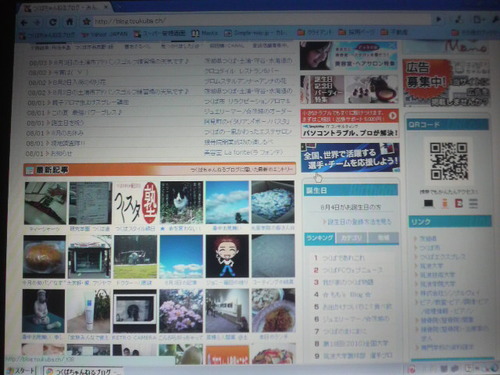The height and width of the screenshot is (375, 500).
Task: Open the Yahoo! JAPAN bookmark
Action: [105, 34]
